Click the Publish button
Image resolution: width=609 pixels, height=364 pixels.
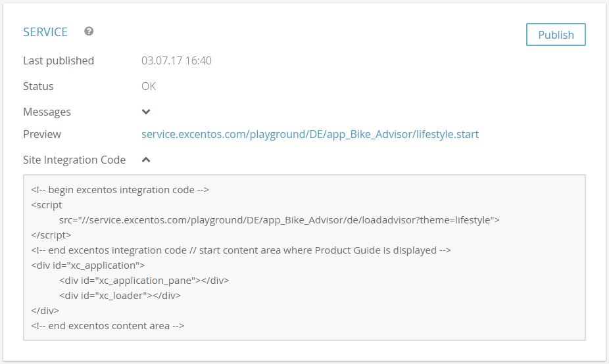pyautogui.click(x=556, y=35)
